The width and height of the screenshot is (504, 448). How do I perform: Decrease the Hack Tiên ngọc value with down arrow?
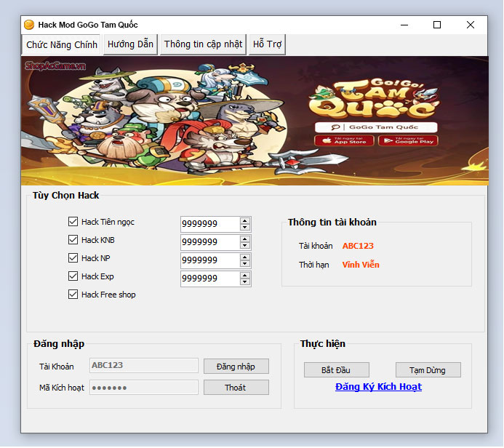[x=245, y=228]
